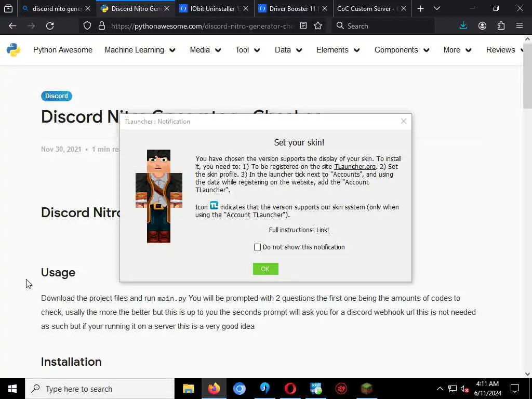Check Do not show this notification
Image resolution: width=532 pixels, height=399 pixels.
(x=257, y=247)
